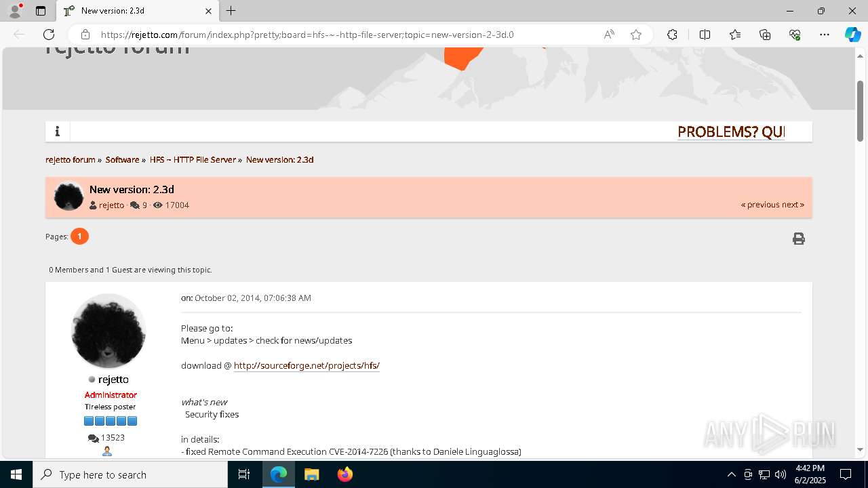The width and height of the screenshot is (868, 488).
Task: Click 'Security fixes' text in post
Action: point(212,414)
